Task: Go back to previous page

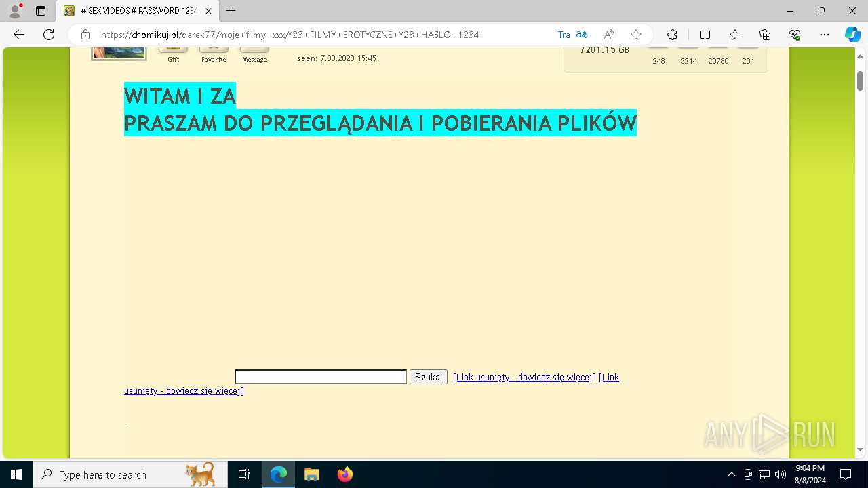Action: click(19, 35)
